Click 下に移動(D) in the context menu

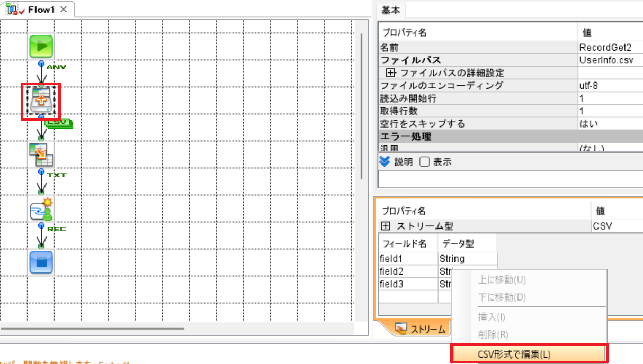tap(502, 297)
